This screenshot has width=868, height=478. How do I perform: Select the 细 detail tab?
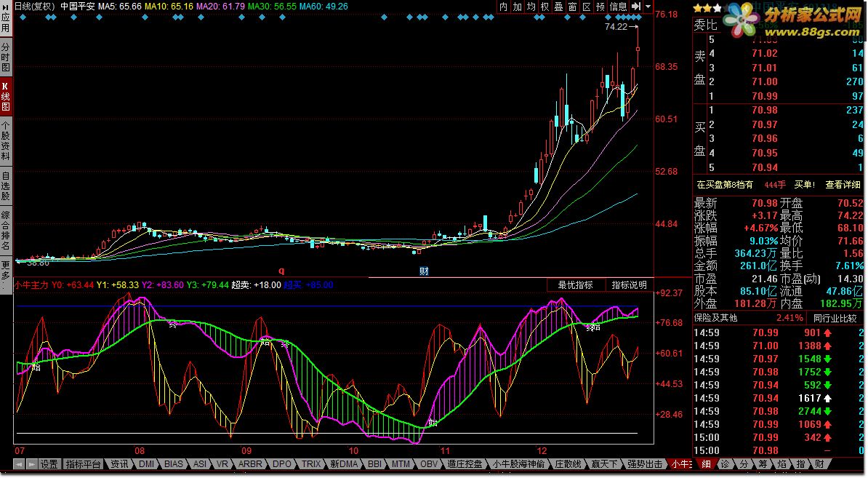pyautogui.click(x=705, y=464)
